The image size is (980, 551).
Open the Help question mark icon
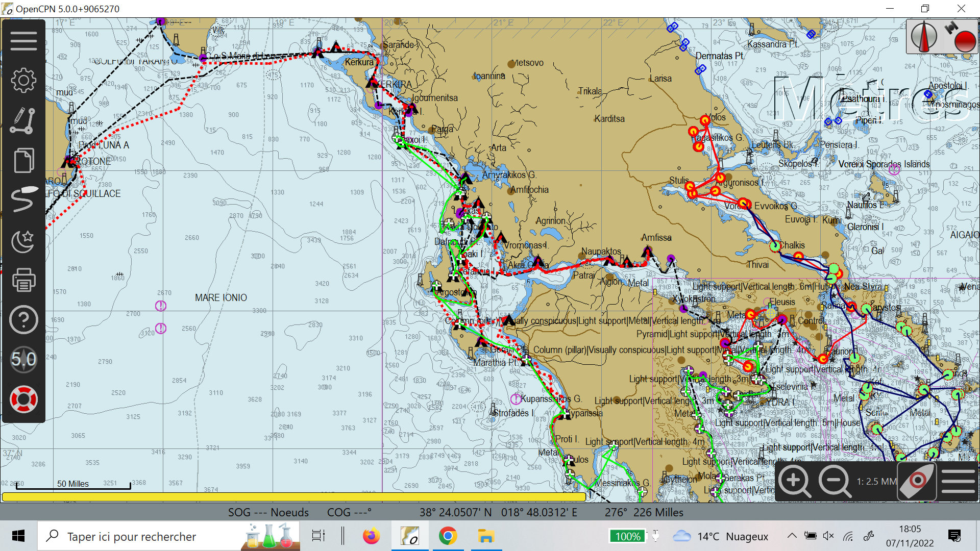click(23, 320)
